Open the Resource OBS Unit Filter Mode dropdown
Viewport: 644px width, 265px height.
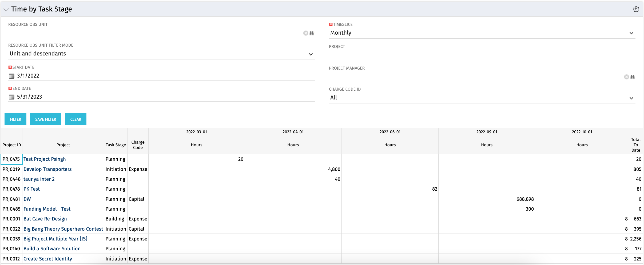click(x=311, y=54)
